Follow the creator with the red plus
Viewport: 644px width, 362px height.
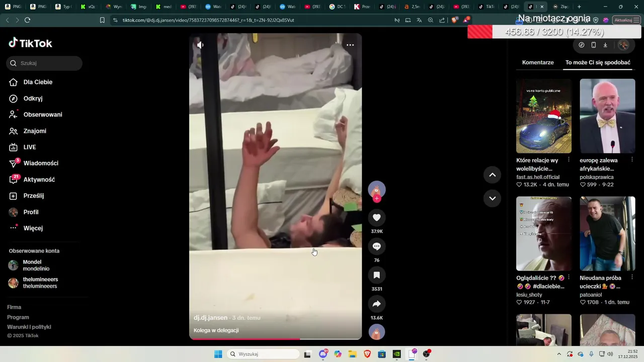[x=377, y=199]
